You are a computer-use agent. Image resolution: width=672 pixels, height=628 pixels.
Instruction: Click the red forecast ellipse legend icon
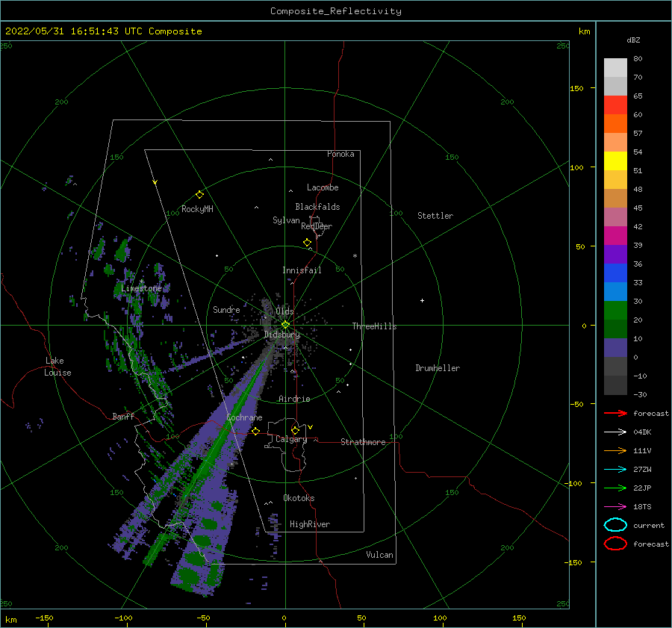tap(615, 544)
